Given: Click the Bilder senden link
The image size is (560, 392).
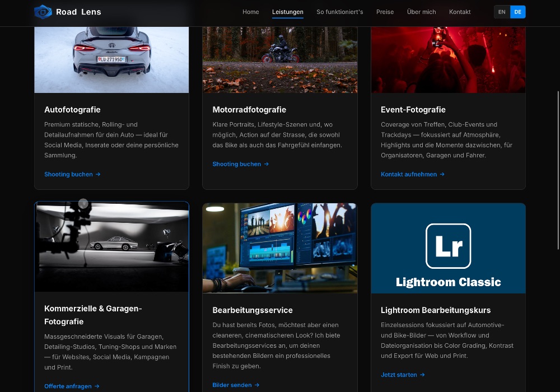Looking at the screenshot, I should (x=236, y=385).
